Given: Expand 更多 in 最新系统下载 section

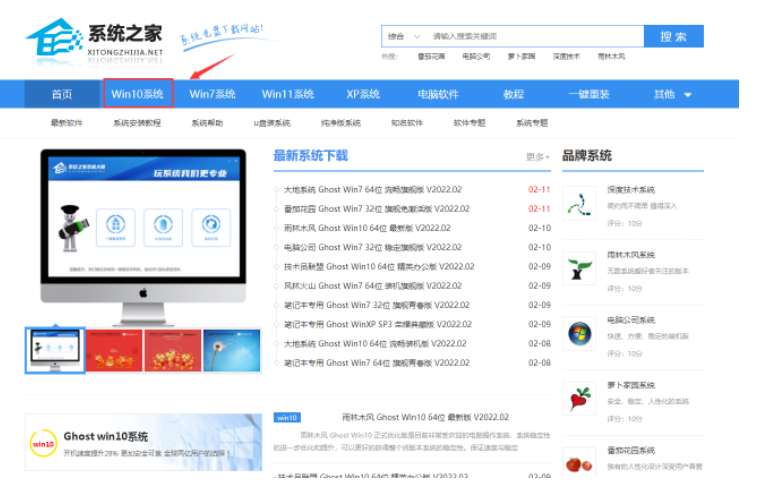Looking at the screenshot, I should click(537, 157).
